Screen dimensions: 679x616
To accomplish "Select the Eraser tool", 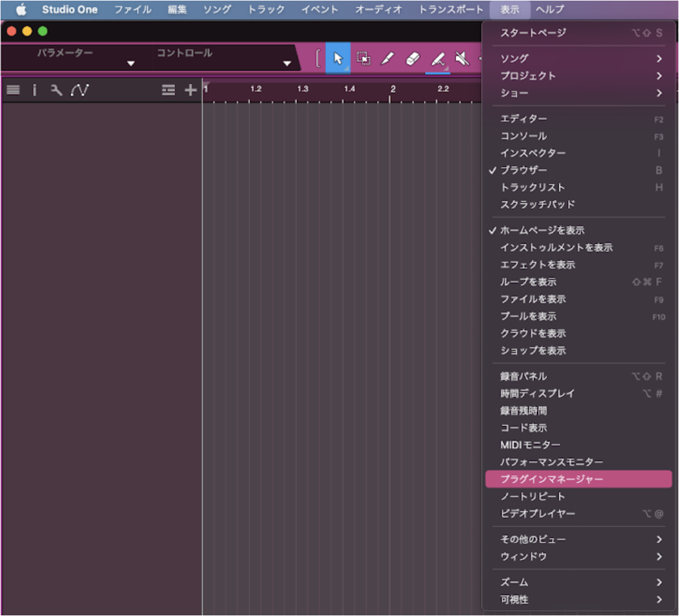I will pyautogui.click(x=413, y=59).
